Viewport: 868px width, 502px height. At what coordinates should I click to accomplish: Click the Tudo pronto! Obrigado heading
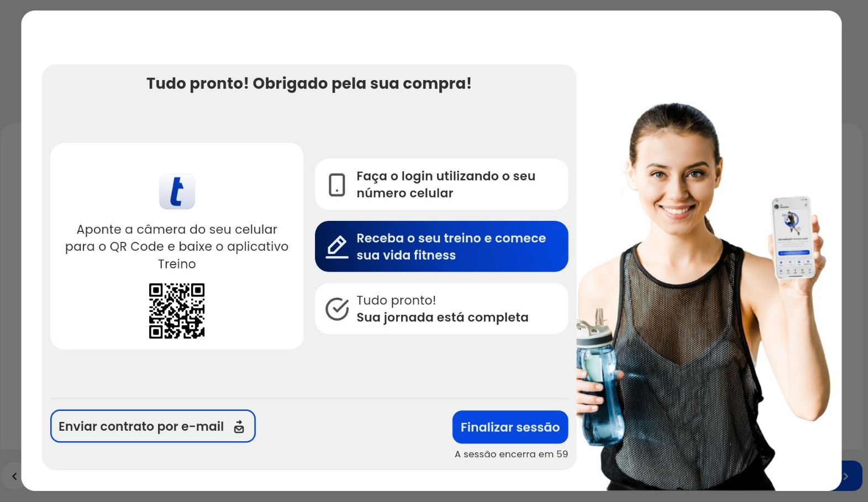pyautogui.click(x=309, y=83)
